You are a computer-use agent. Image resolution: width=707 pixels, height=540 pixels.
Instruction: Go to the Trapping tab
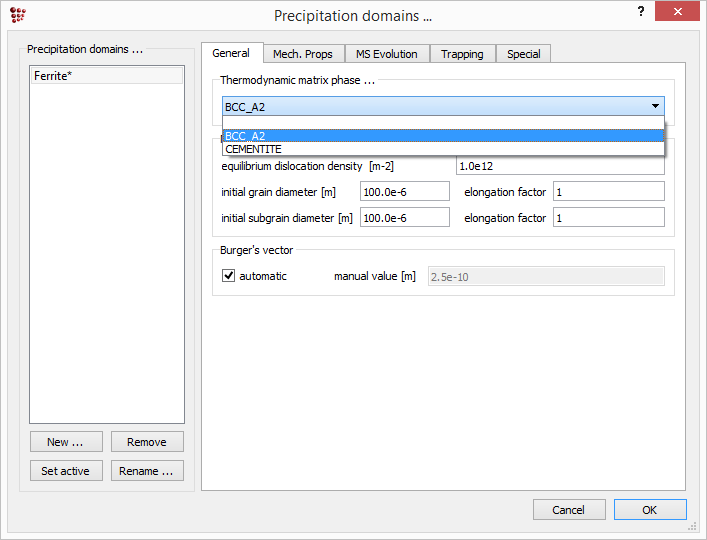click(x=462, y=54)
